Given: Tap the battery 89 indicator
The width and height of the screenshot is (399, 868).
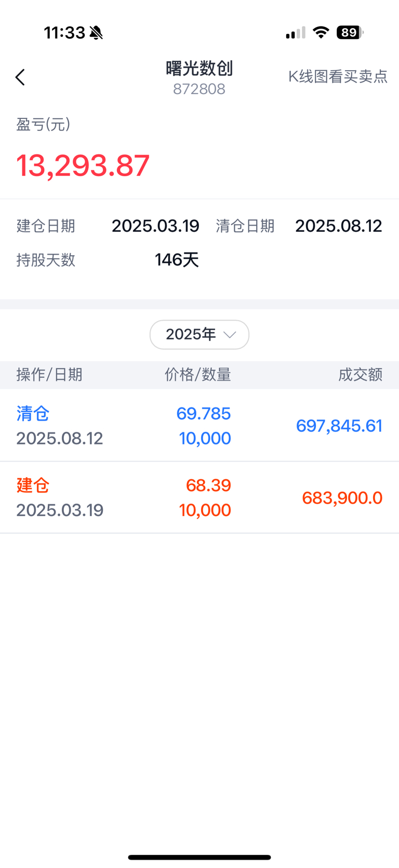Looking at the screenshot, I should 350,33.
